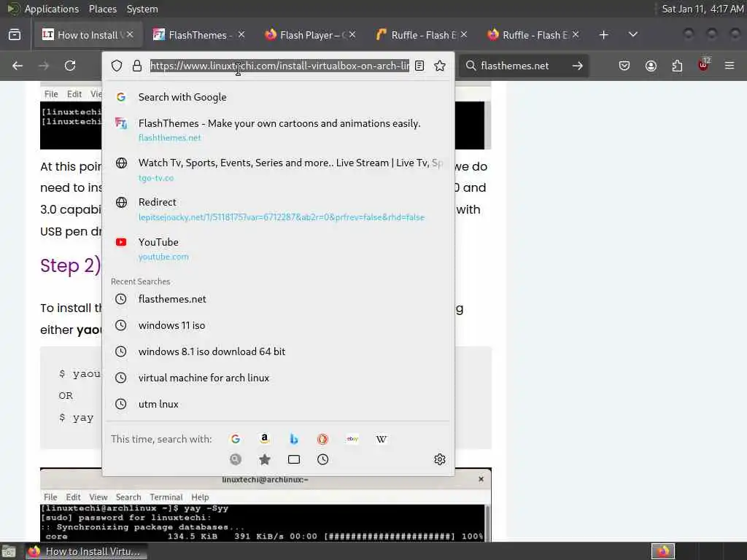Search this time with Google icon
The width and height of the screenshot is (747, 560).
236,439
